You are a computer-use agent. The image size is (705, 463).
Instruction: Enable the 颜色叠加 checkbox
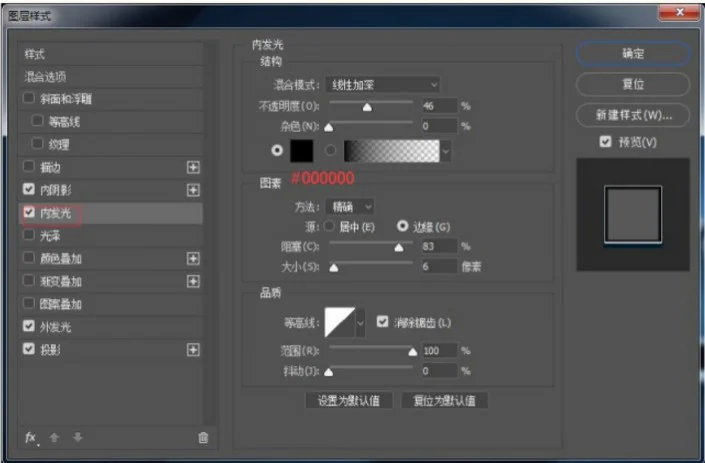click(x=29, y=258)
